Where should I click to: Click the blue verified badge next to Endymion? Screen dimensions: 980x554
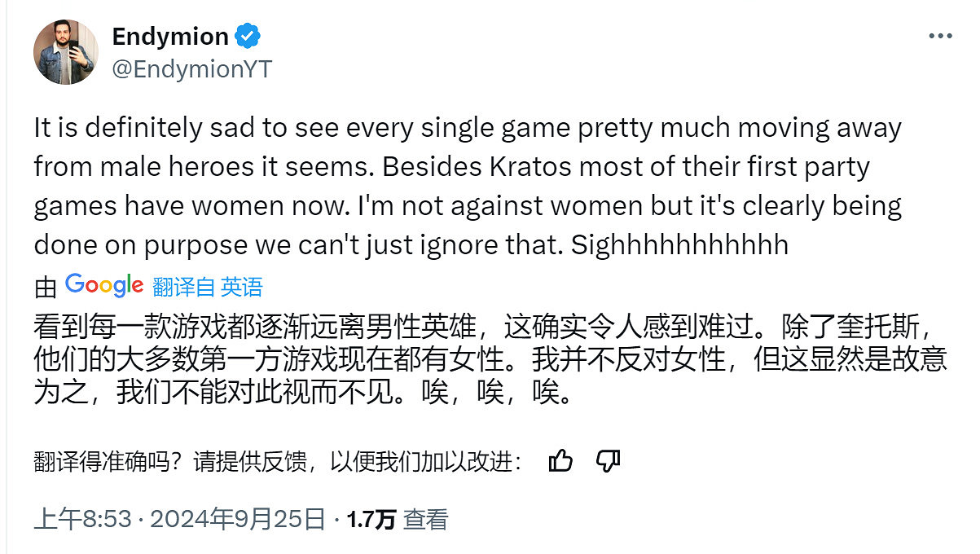point(248,35)
